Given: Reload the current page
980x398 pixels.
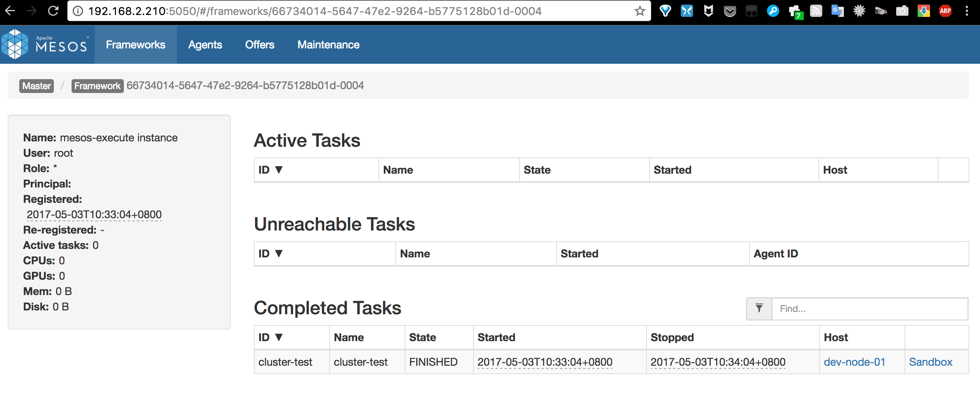Looking at the screenshot, I should click(53, 11).
